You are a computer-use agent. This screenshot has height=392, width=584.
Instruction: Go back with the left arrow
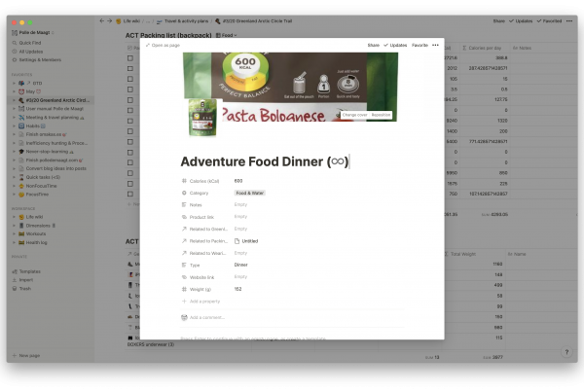101,21
